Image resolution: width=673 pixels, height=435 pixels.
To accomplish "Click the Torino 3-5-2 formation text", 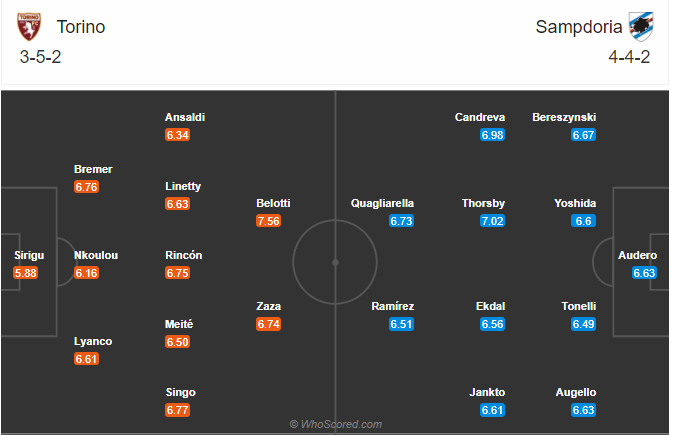I will click(41, 56).
